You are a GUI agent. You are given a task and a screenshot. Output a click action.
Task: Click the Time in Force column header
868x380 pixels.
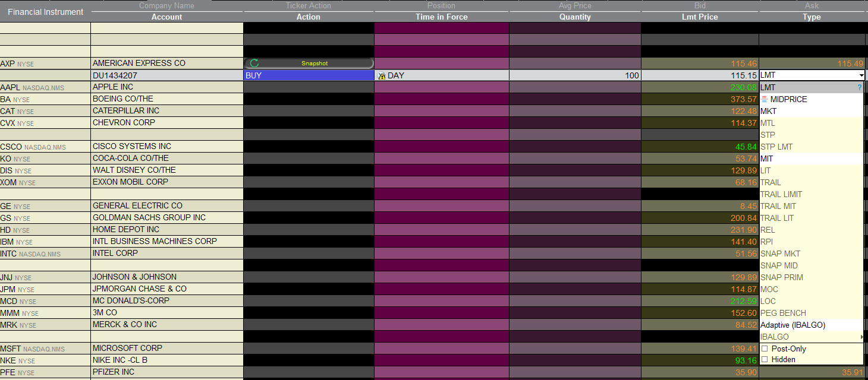[442, 17]
